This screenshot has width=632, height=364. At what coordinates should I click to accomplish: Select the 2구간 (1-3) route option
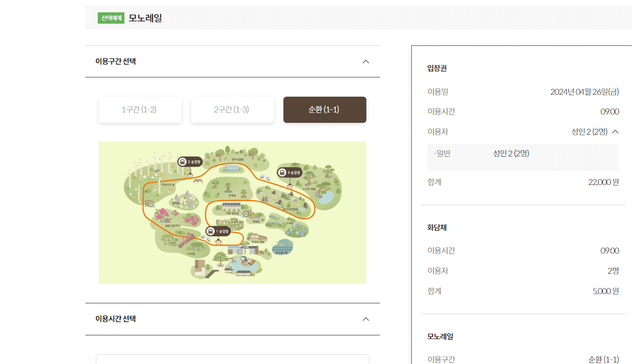click(233, 109)
